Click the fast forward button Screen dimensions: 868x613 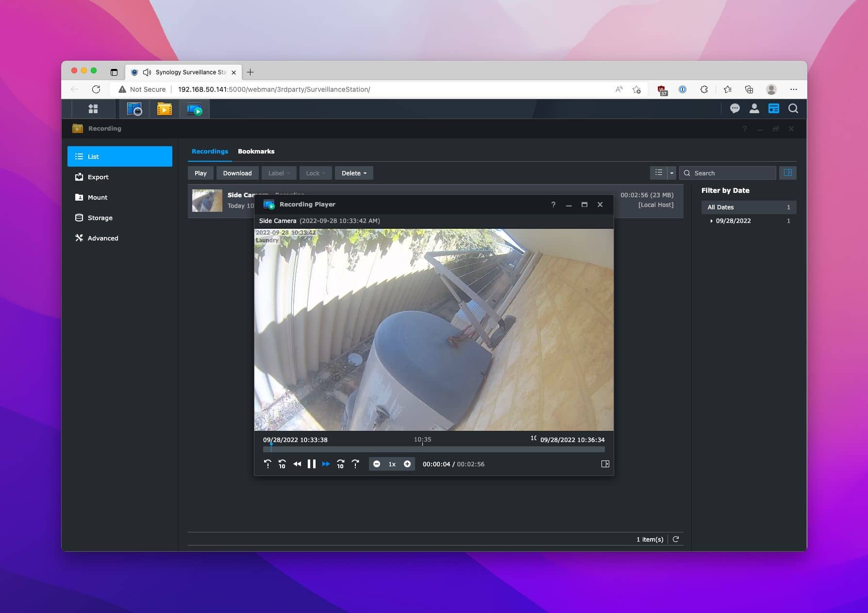click(x=326, y=464)
